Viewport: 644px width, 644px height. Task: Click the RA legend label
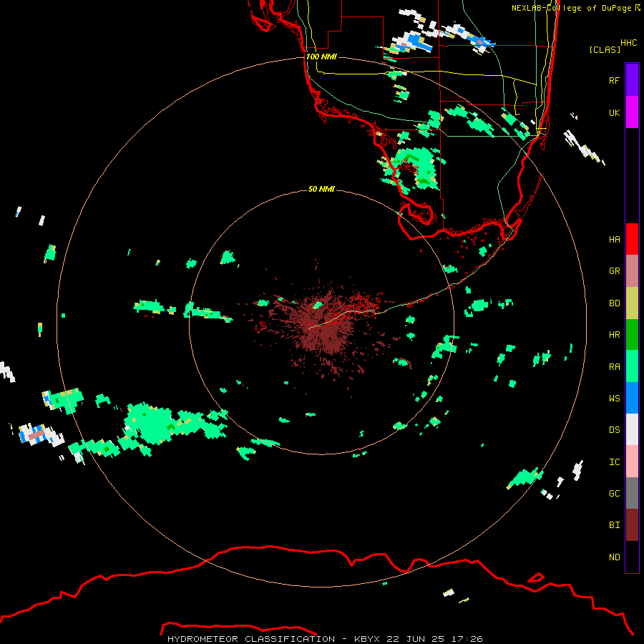[615, 367]
